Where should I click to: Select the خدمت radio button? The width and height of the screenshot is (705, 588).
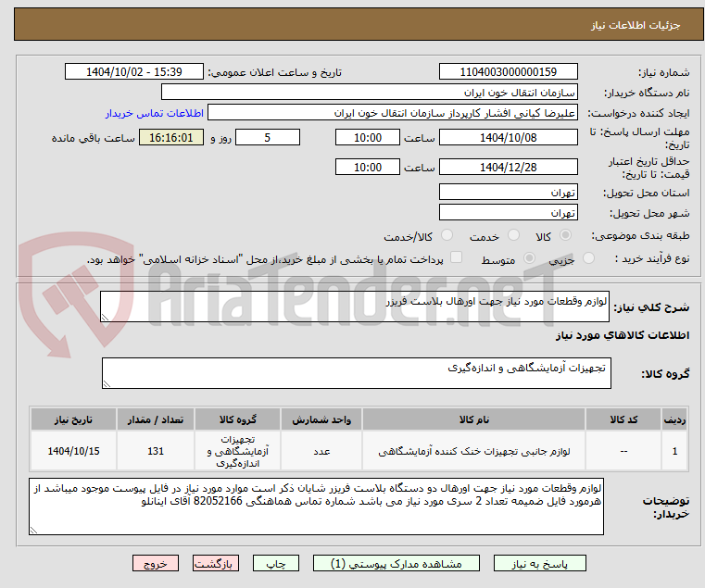point(513,235)
